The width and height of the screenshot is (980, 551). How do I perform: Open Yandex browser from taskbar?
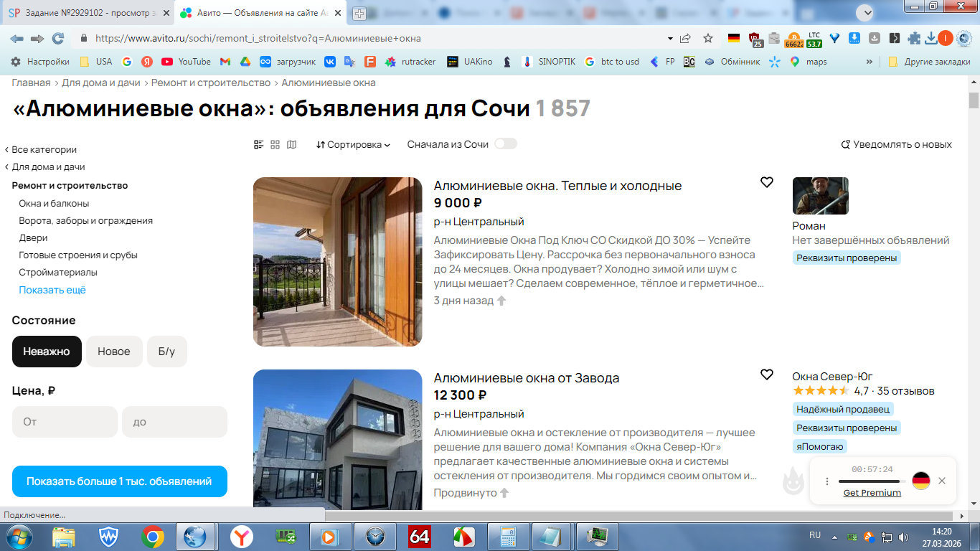coord(241,536)
